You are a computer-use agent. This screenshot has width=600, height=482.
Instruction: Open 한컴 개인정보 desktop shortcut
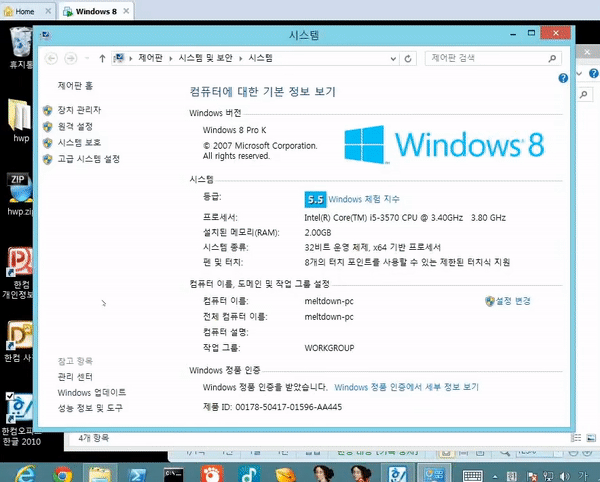[x=18, y=273]
